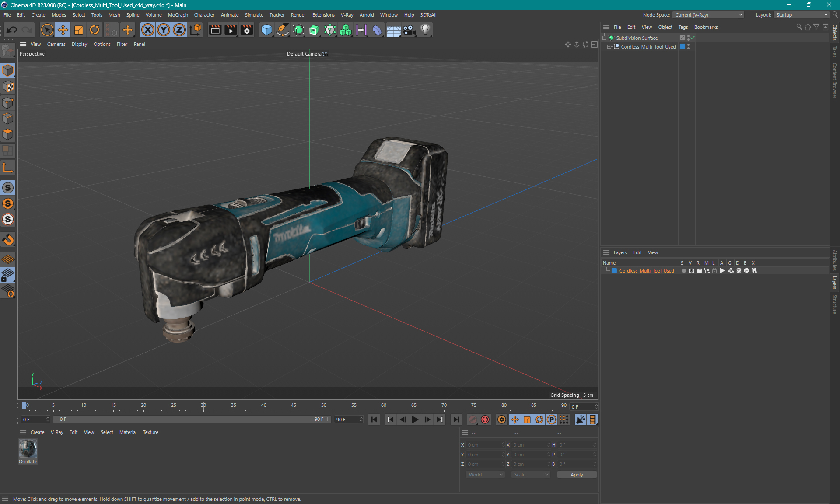This screenshot has width=840, height=504.
Task: Click the Cordless_Multi_Tool_Used layer color swatch
Action: point(614,271)
